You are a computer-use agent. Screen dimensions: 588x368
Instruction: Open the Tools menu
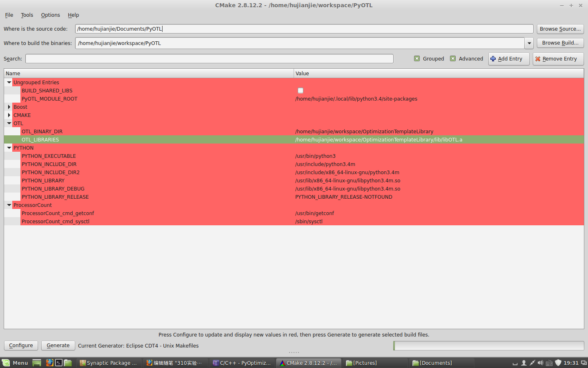click(x=27, y=15)
